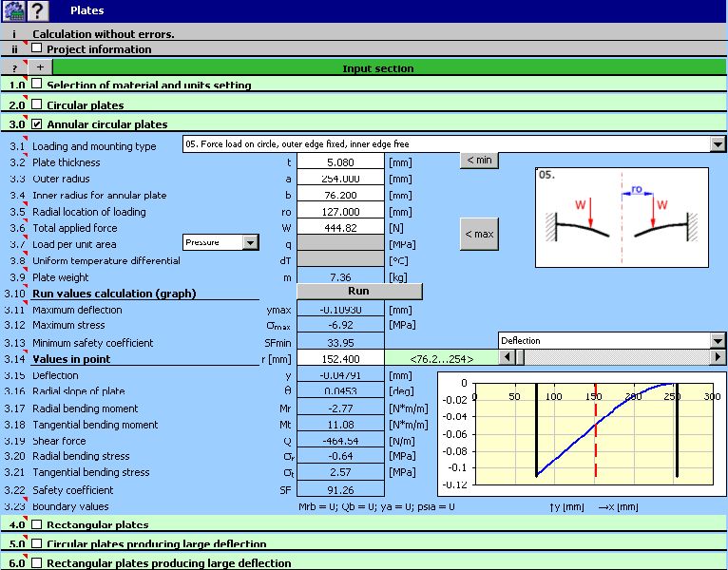This screenshot has height=570, width=728.
Task: Click the calculator app icon in title bar
Action: click(13, 10)
